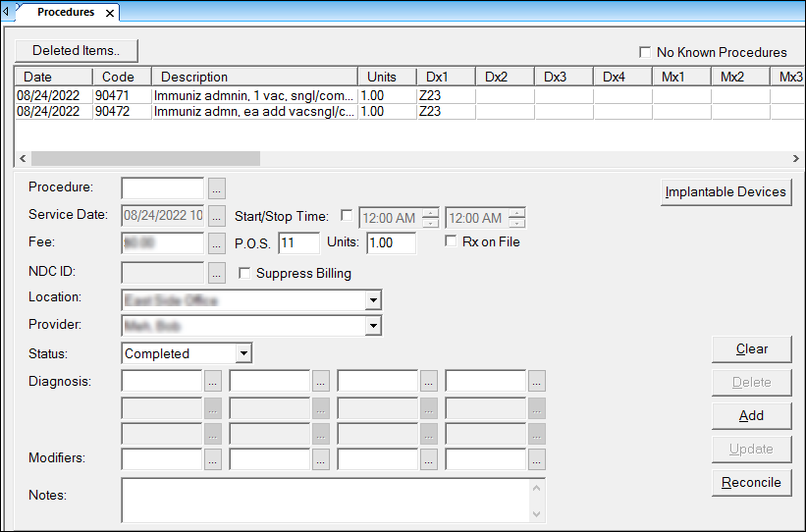Click the Dx4 column header
Image resolution: width=806 pixels, height=532 pixels.
tap(623, 77)
